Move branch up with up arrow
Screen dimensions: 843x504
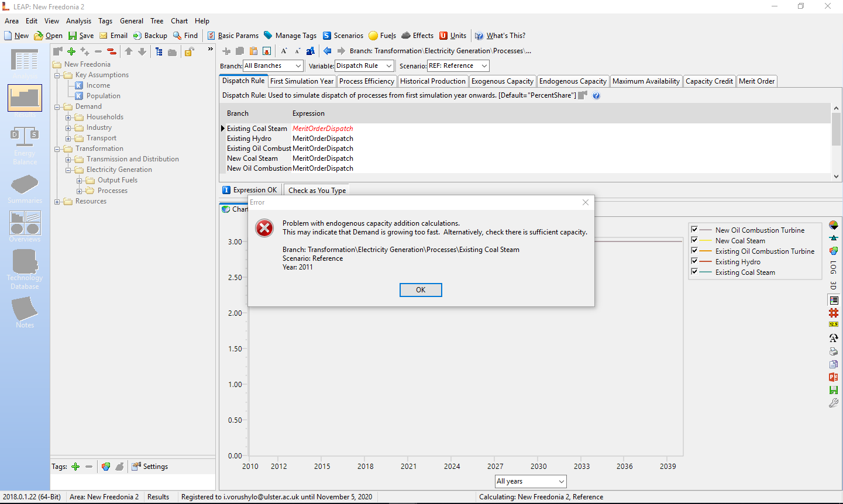pos(129,51)
